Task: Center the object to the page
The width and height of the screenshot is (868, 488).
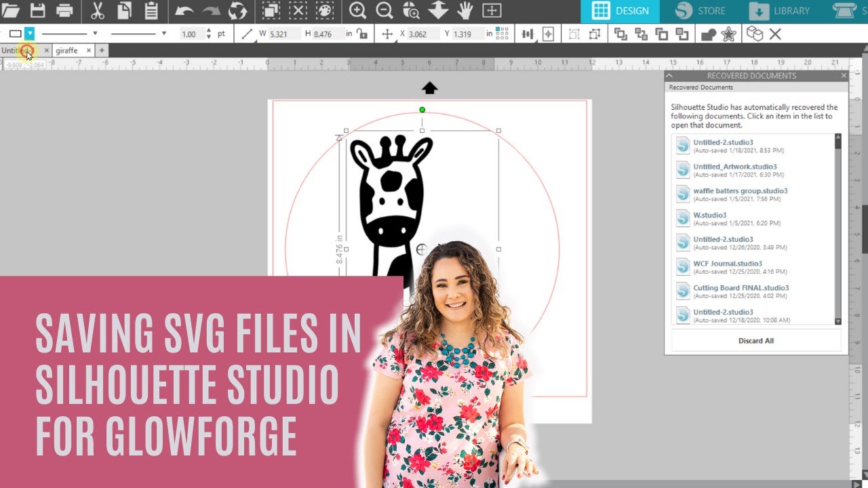Action: coord(548,34)
